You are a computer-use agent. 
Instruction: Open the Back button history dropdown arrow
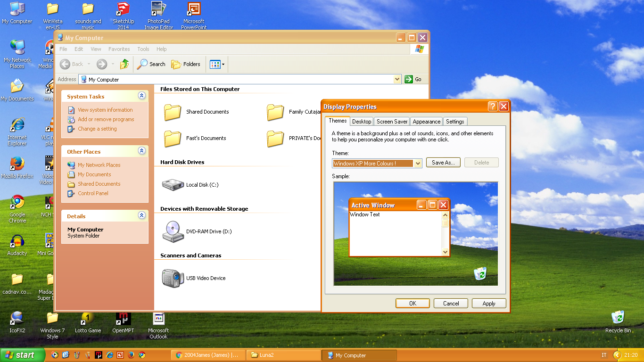(89, 64)
